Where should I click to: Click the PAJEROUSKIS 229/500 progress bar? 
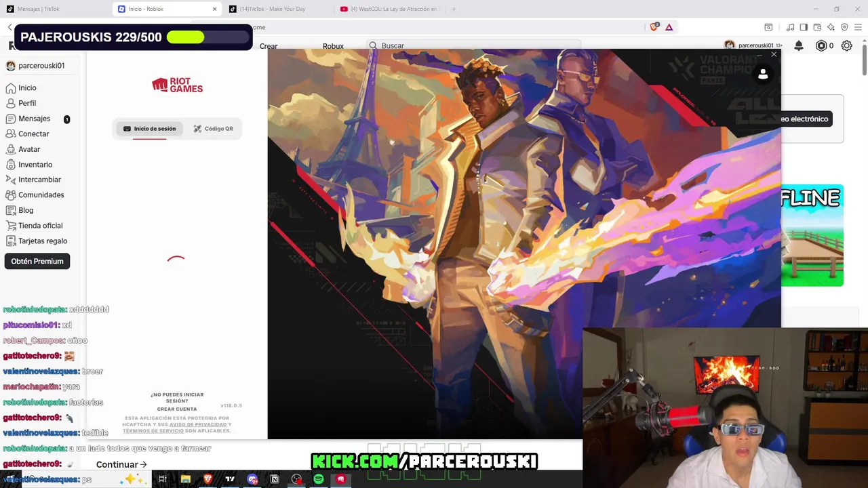208,37
